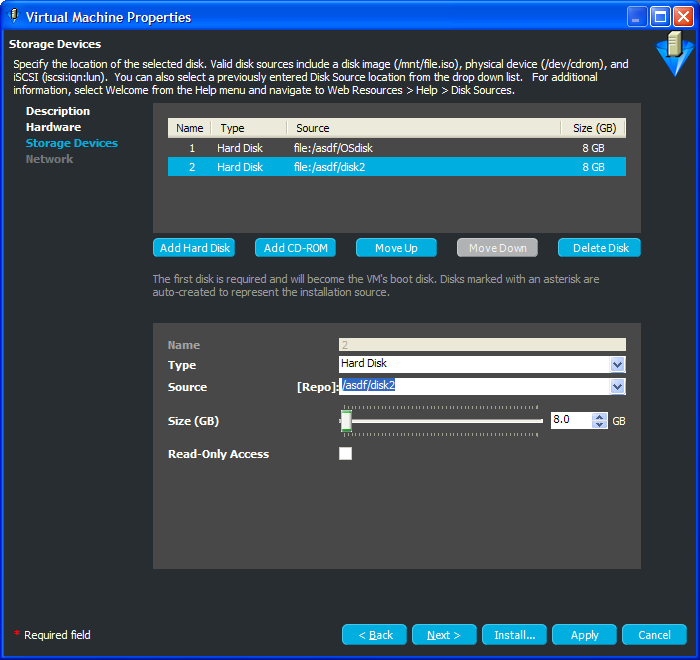Sort by the Type column header
The width and height of the screenshot is (700, 660).
(x=249, y=128)
